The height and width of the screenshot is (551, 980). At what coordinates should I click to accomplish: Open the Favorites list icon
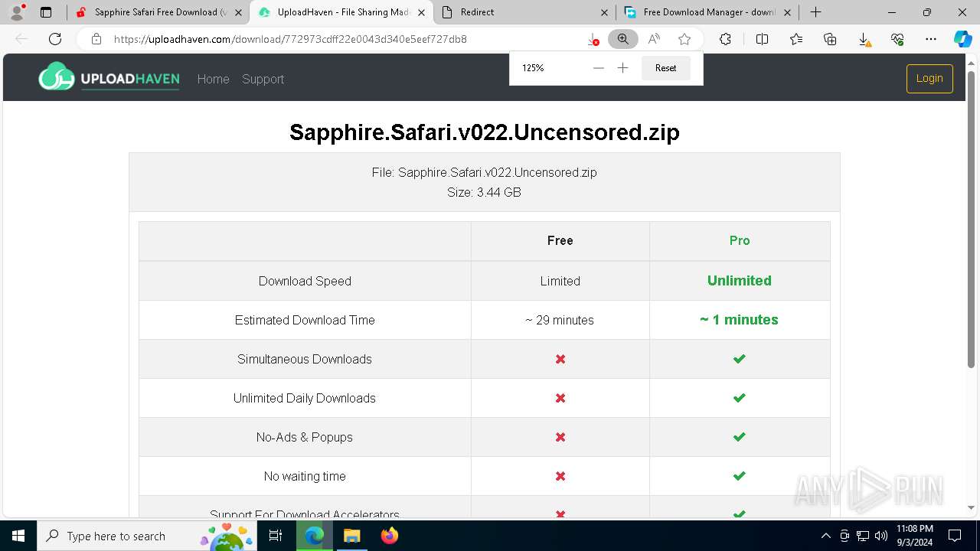[x=796, y=39]
